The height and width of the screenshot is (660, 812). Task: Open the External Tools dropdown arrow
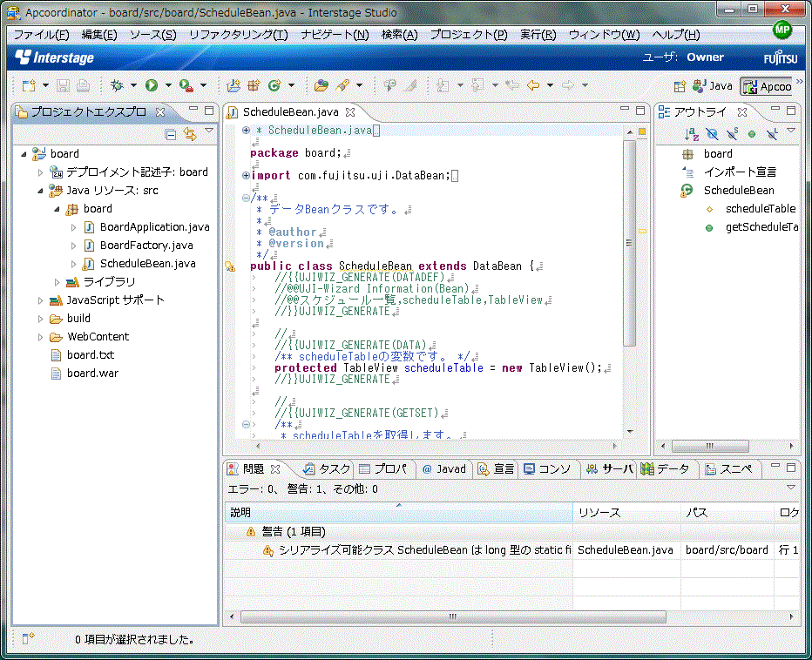[x=204, y=85]
